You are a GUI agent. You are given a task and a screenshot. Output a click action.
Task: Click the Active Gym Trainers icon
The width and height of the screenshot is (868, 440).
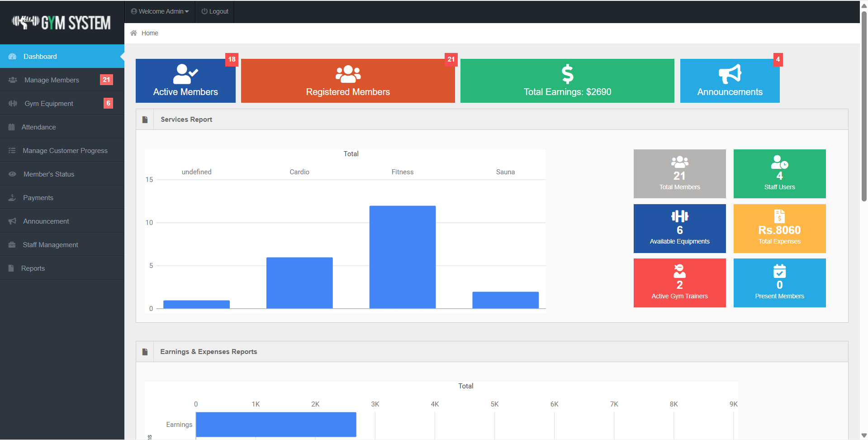[679, 271]
